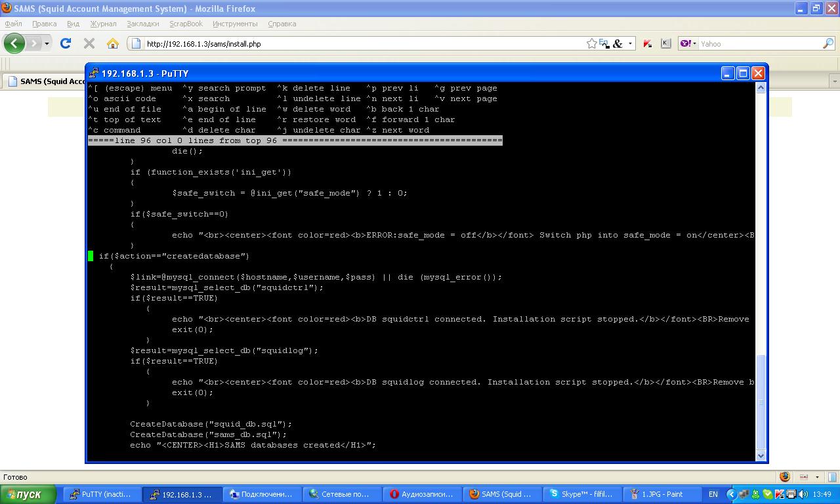Close the PuTTY window
This screenshot has width=840, height=504.
pos(758,73)
